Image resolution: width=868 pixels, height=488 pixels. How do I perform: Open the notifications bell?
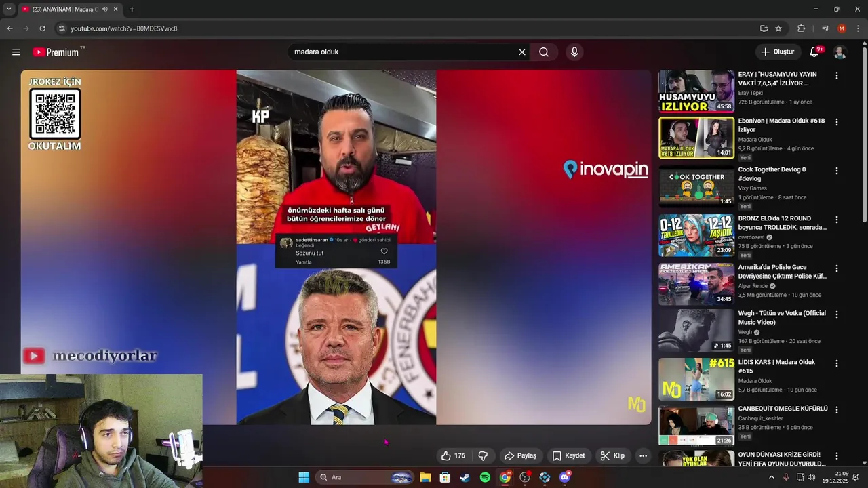click(x=814, y=52)
